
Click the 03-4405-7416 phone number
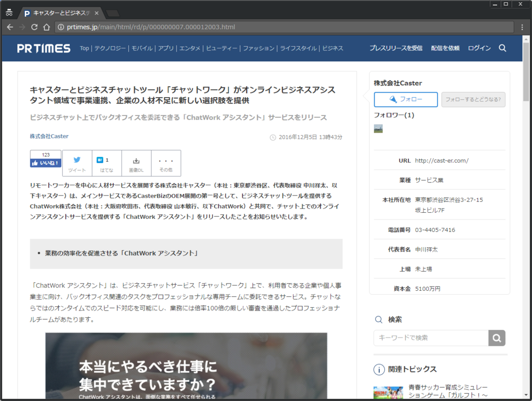click(x=435, y=230)
